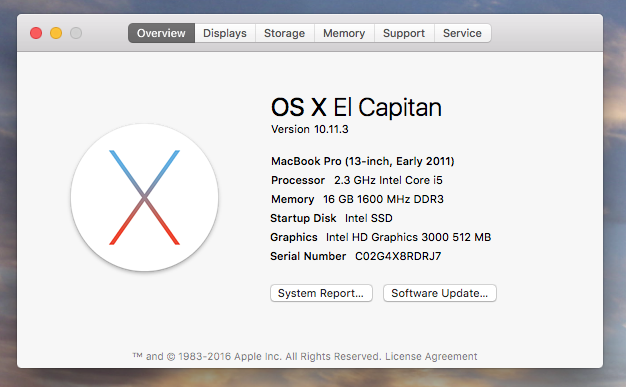
Task: Select MacBook Pro (13-inch, Early 2011) text
Action: pyautogui.click(x=363, y=161)
